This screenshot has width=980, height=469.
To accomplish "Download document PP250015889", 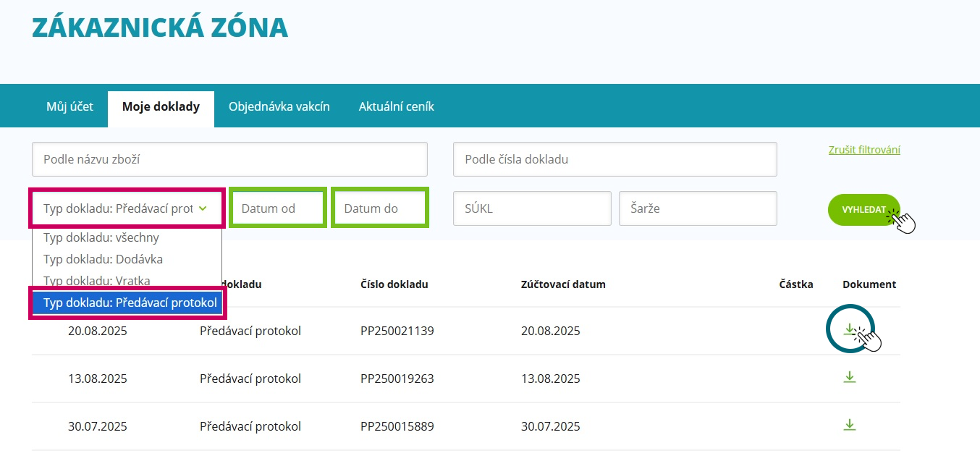I will pos(850,425).
